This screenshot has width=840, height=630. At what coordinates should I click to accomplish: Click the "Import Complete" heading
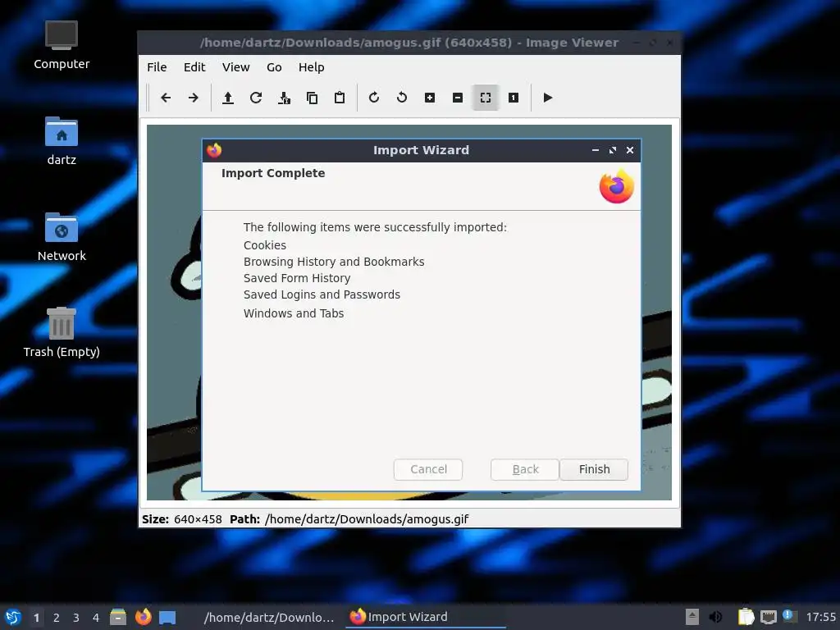coord(273,173)
